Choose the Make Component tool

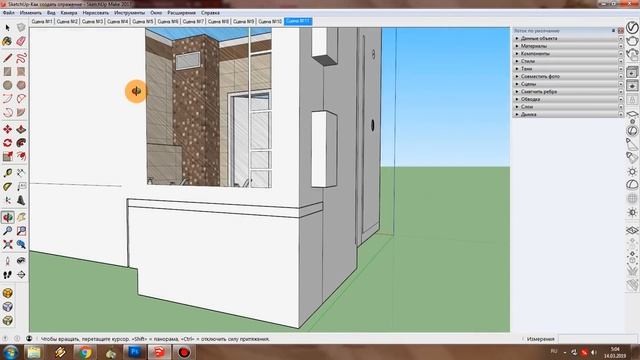[21, 28]
